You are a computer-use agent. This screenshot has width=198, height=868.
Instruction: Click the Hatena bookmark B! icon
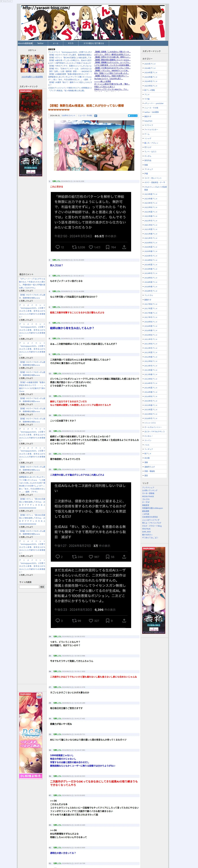[96, 116]
